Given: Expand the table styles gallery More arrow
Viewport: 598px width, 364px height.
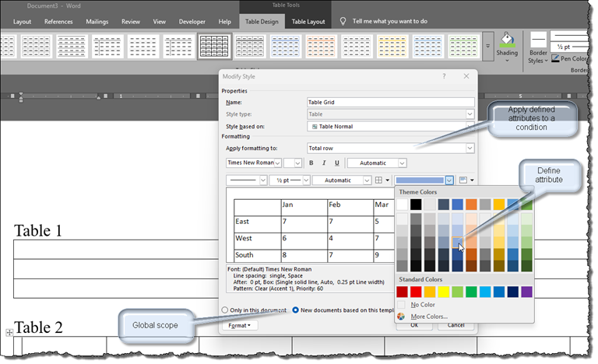Looking at the screenshot, I should (487, 47).
